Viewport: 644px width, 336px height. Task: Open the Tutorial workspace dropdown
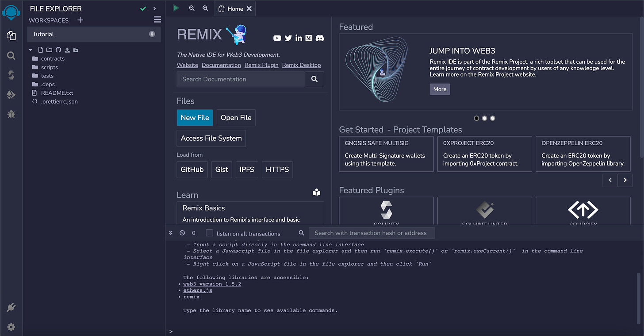(94, 34)
